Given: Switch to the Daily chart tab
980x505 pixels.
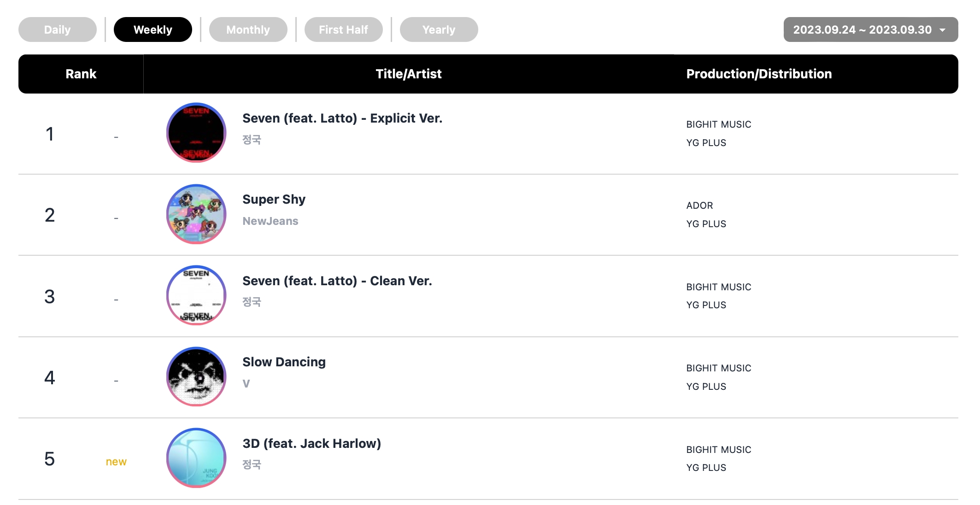Looking at the screenshot, I should 58,29.
